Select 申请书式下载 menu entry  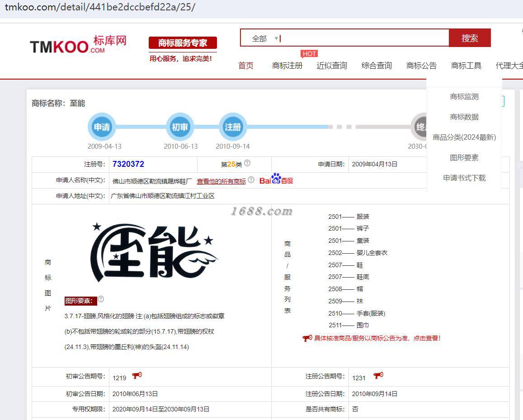coord(464,178)
